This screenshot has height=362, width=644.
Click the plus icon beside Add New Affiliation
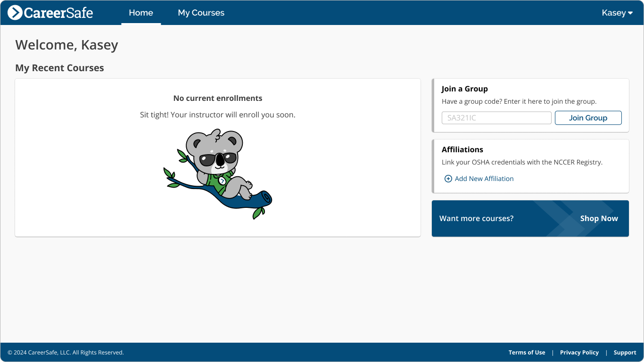[x=448, y=179]
